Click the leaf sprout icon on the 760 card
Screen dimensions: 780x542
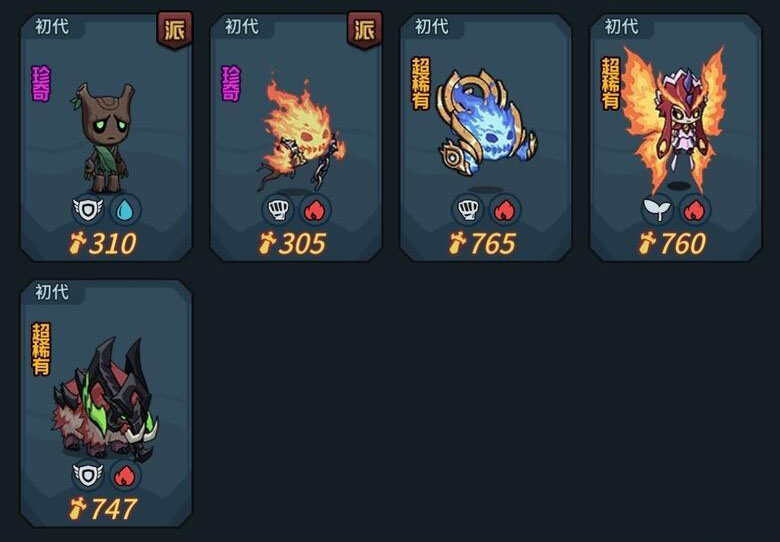point(658,209)
